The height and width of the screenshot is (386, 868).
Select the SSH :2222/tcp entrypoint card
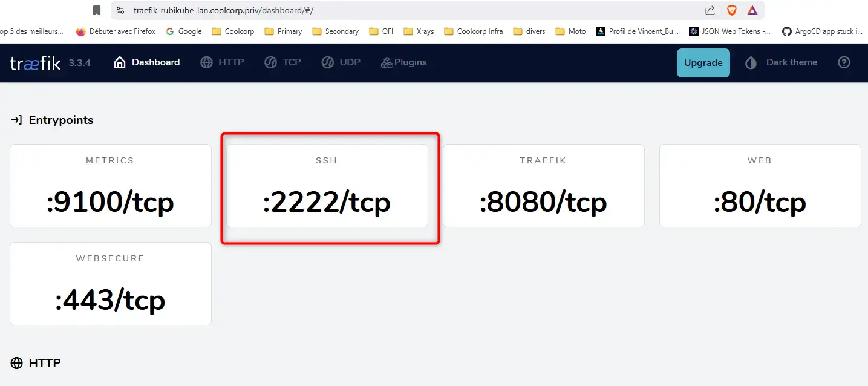tap(327, 186)
